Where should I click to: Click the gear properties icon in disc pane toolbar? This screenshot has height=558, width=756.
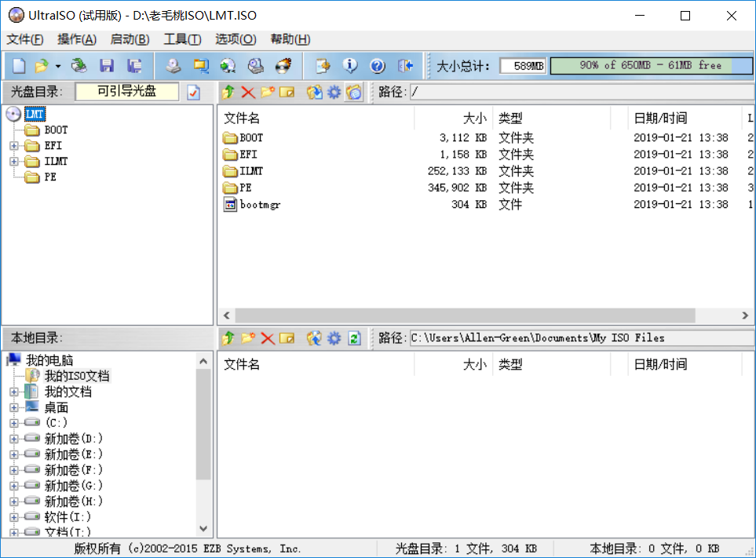334,92
